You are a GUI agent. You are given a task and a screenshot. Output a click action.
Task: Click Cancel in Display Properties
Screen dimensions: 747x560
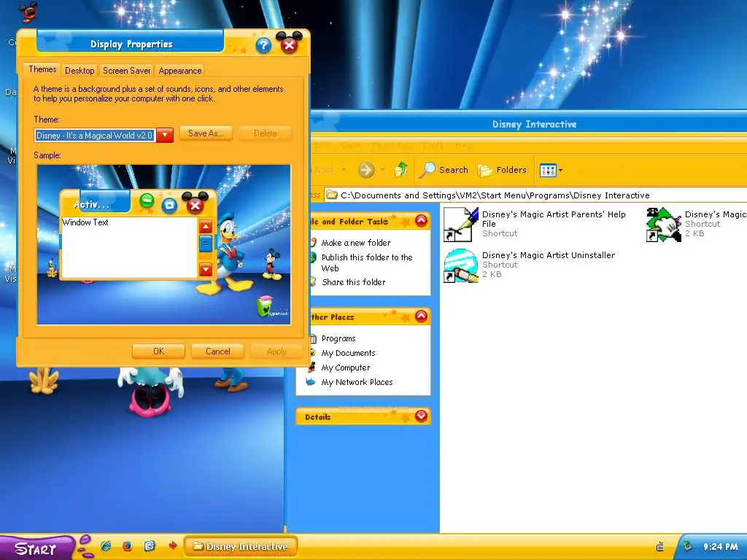click(x=217, y=351)
